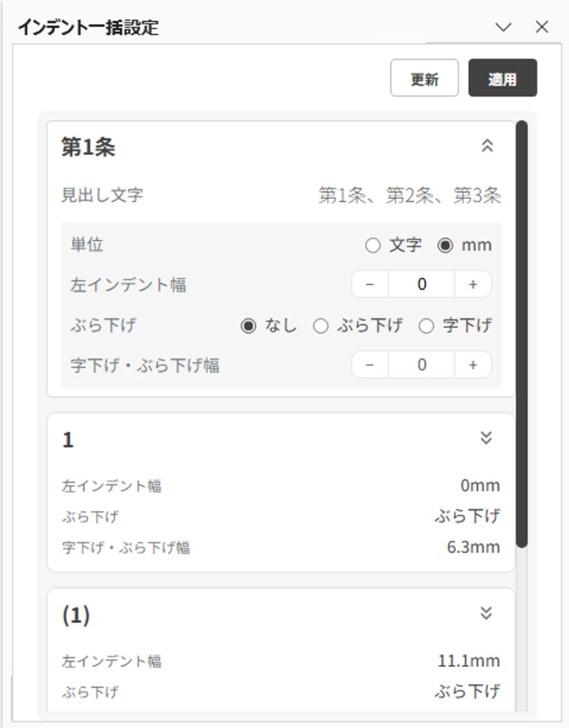
Task: Select mm as the unit
Action: click(445, 246)
